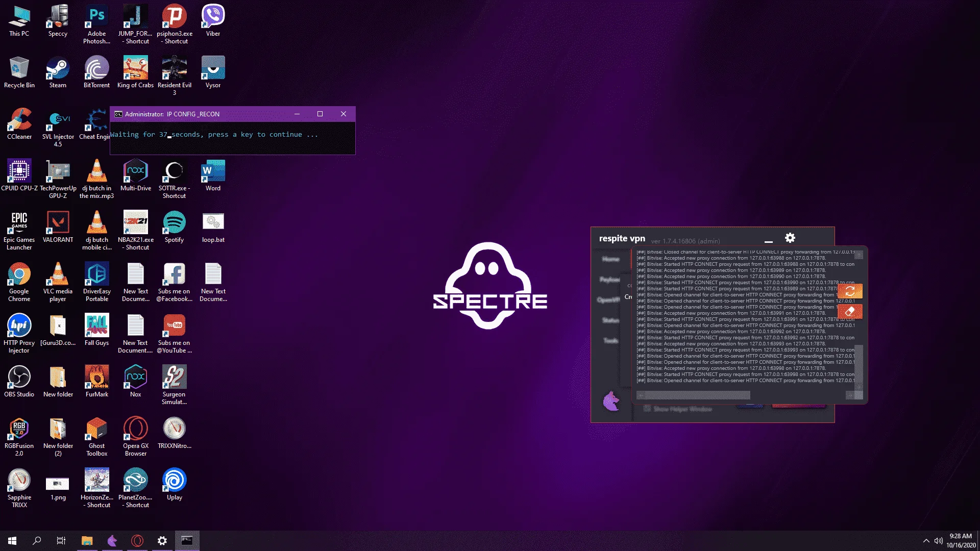This screenshot has height=551, width=980.
Task: Select the King of Crabs icon
Action: [135, 73]
